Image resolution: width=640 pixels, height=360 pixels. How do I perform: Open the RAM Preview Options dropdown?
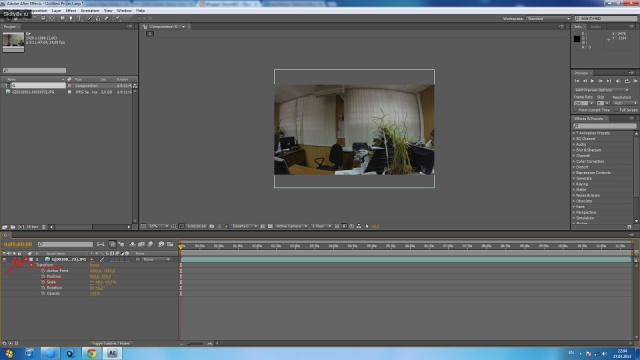click(x=602, y=90)
